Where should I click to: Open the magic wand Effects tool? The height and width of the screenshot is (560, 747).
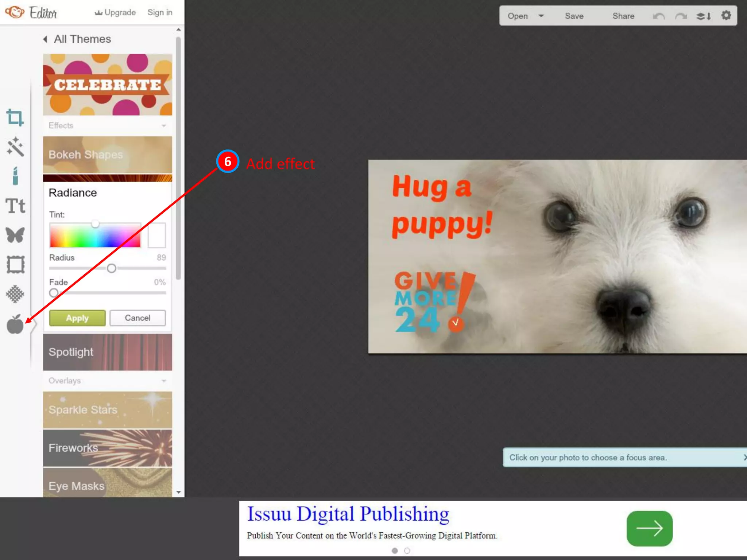pos(15,147)
